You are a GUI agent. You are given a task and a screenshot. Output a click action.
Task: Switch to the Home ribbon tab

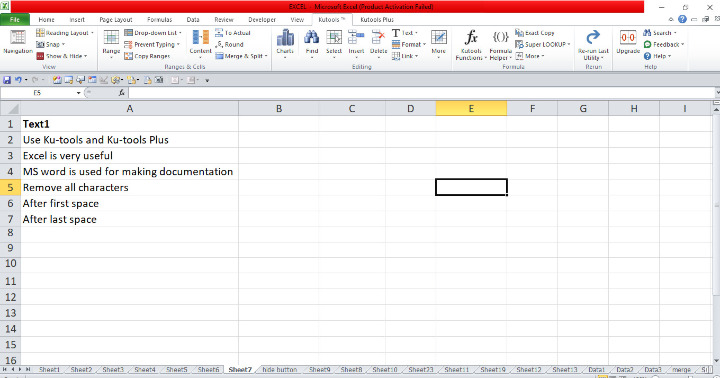pos(46,20)
